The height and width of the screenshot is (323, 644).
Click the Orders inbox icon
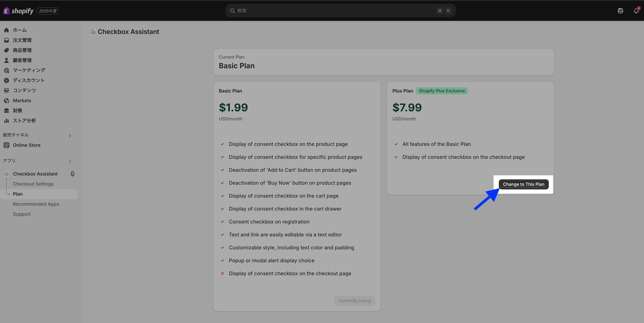(6, 40)
